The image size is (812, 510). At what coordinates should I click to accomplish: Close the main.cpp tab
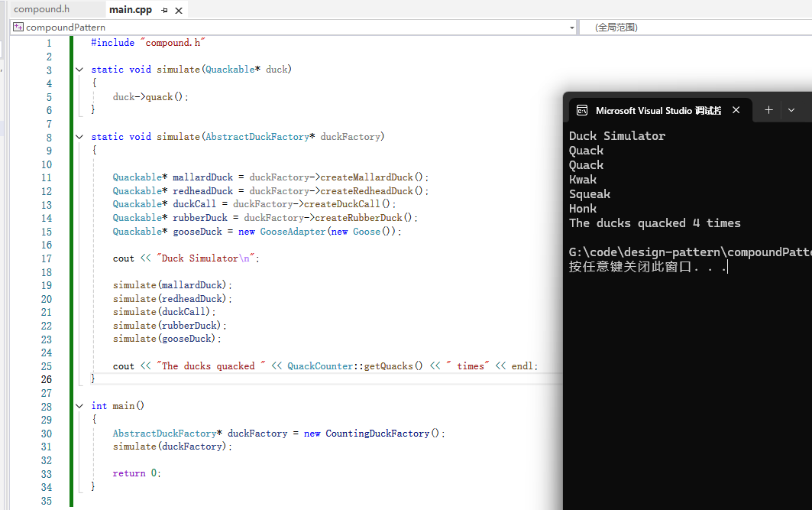[x=179, y=11]
